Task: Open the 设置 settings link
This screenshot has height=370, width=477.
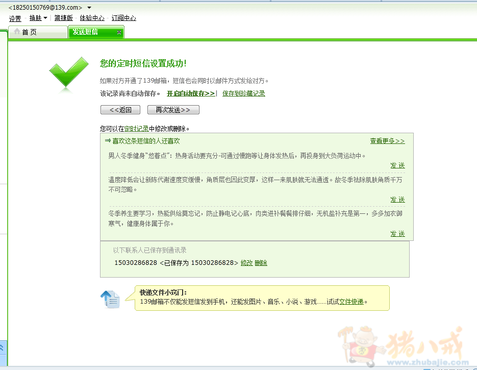Action: pyautogui.click(x=15, y=18)
